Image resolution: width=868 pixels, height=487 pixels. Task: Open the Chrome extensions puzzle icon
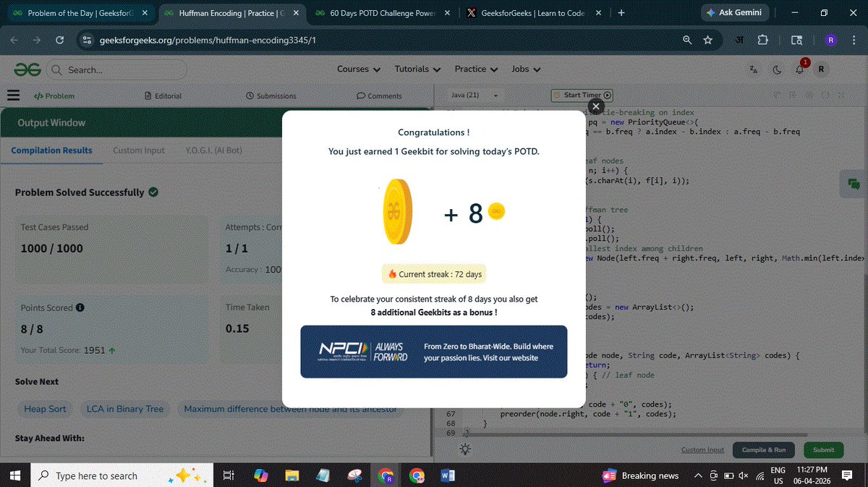762,40
